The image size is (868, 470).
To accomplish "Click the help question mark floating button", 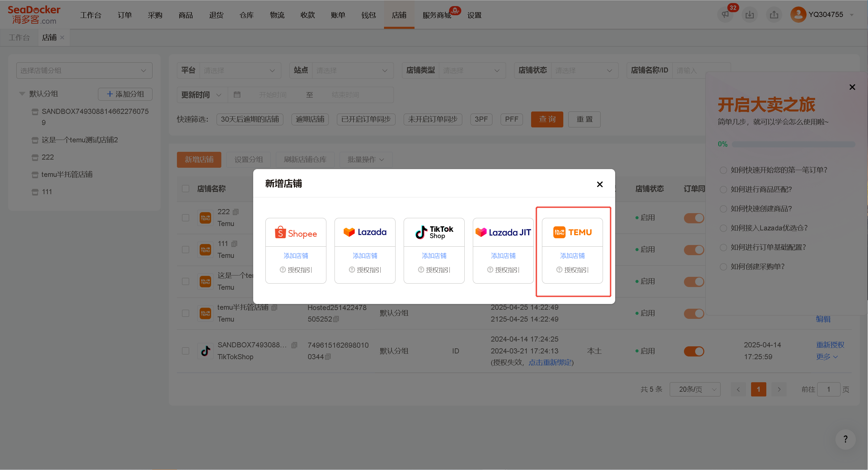I will click(x=845, y=439).
